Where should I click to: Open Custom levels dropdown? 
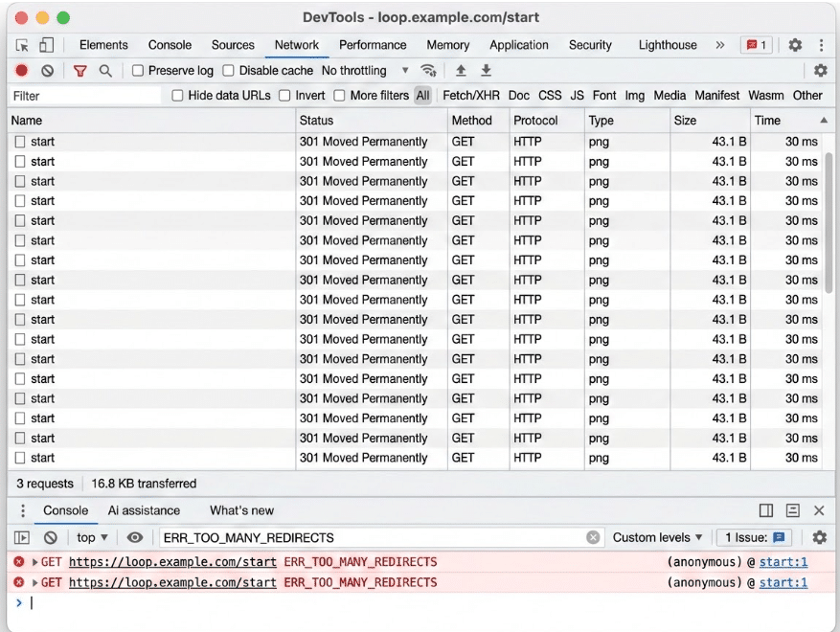[x=657, y=537]
